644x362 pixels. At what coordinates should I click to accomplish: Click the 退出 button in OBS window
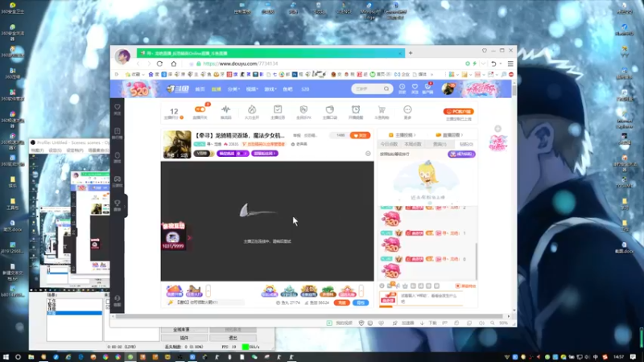(233, 338)
